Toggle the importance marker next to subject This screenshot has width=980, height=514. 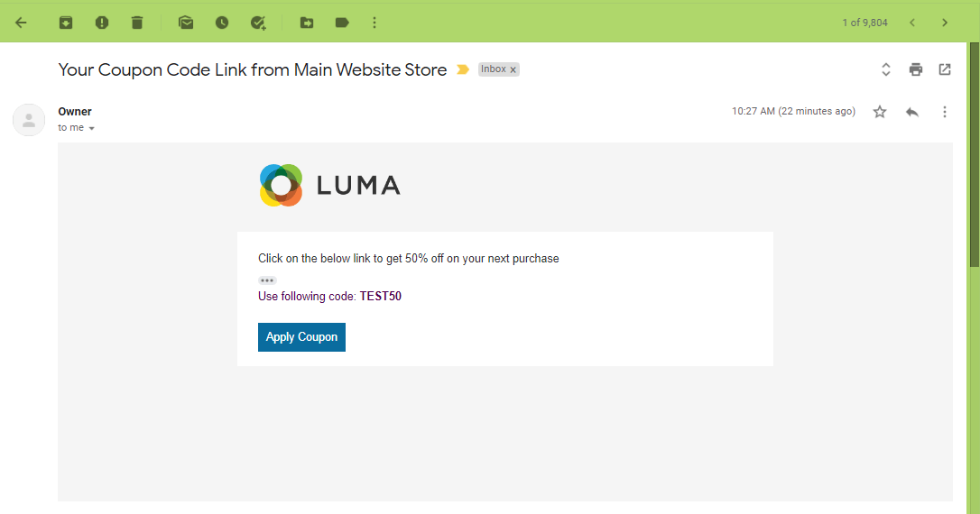click(463, 69)
